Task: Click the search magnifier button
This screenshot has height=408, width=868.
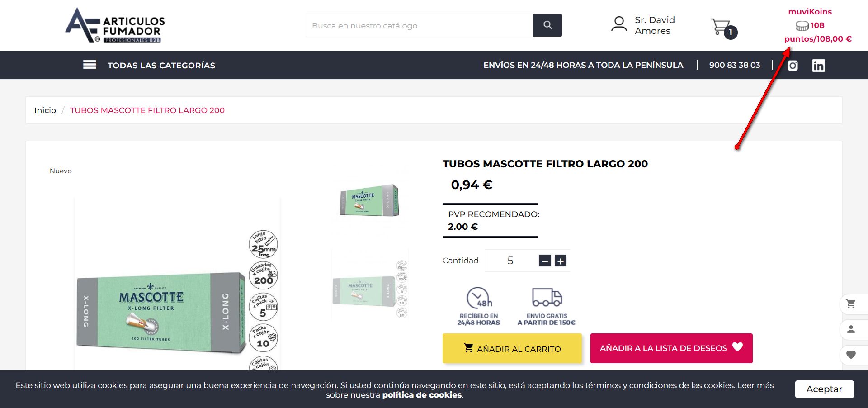Action: click(547, 25)
